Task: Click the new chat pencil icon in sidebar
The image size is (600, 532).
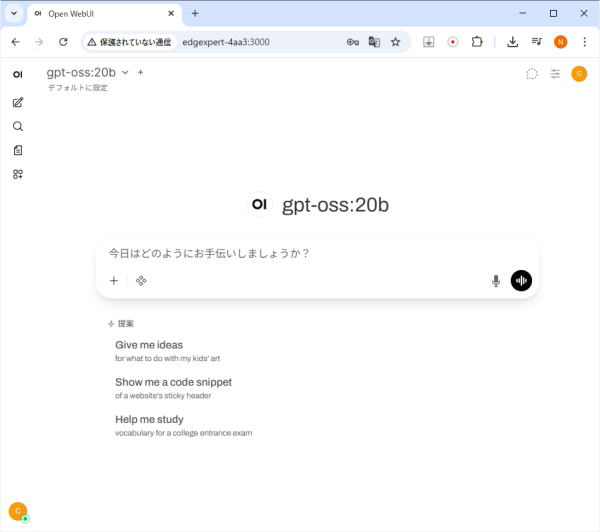Action: [18, 103]
